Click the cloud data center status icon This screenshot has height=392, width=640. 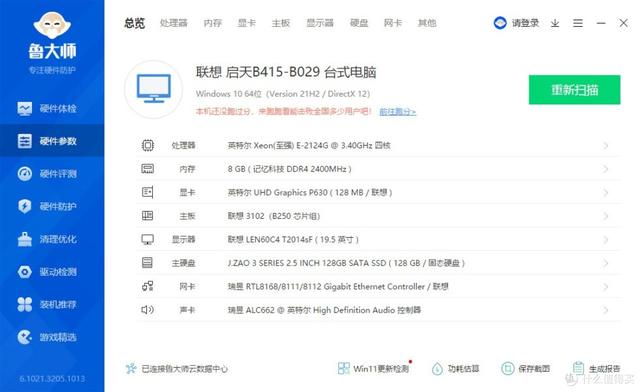click(131, 369)
